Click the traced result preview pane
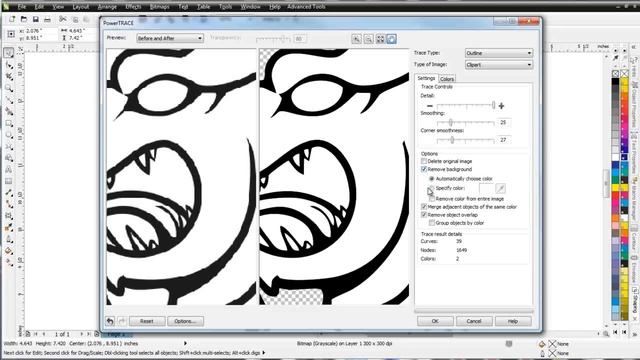The width and height of the screenshot is (640, 360). (334, 177)
